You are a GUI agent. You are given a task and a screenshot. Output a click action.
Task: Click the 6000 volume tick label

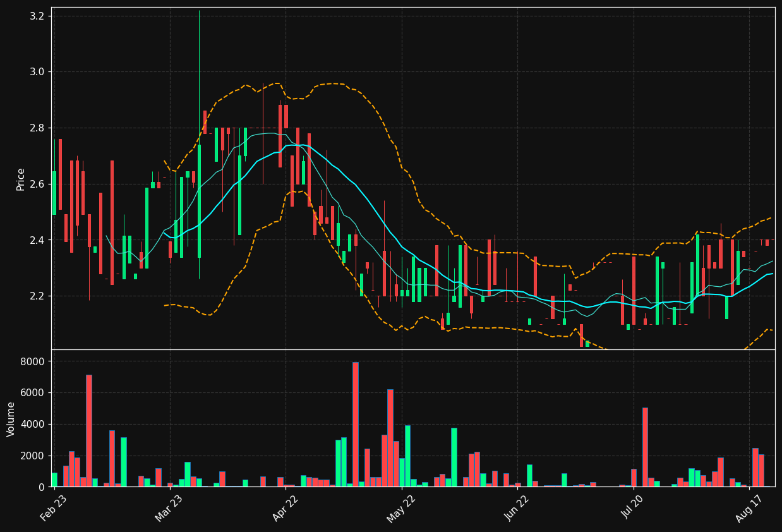(x=33, y=393)
